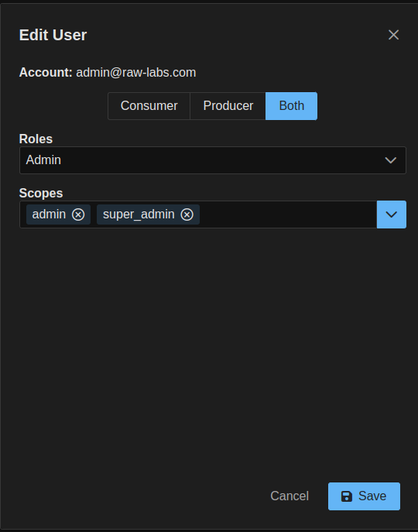This screenshot has width=418, height=532.
Task: Click the admin chip label
Action: click(49, 215)
